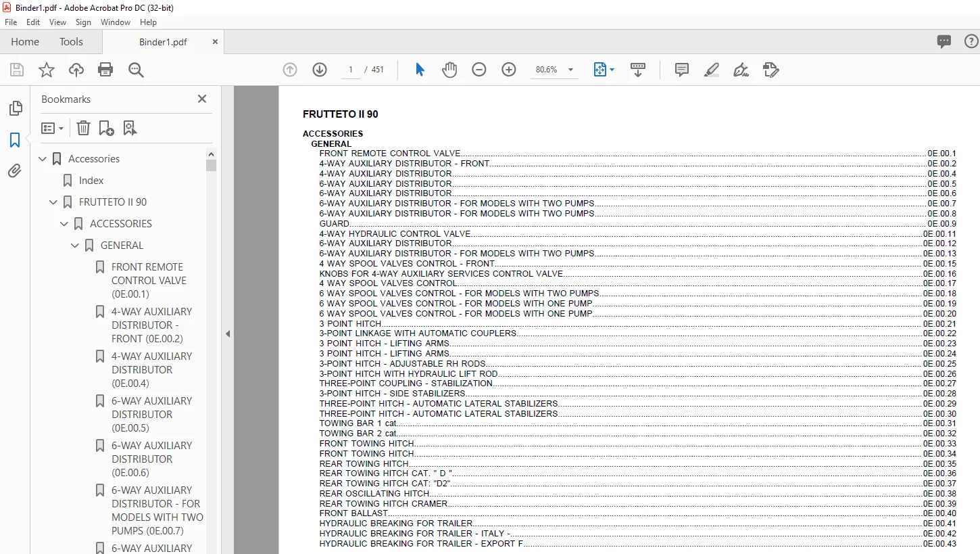Collapse the Accessories bookmark

[43, 159]
